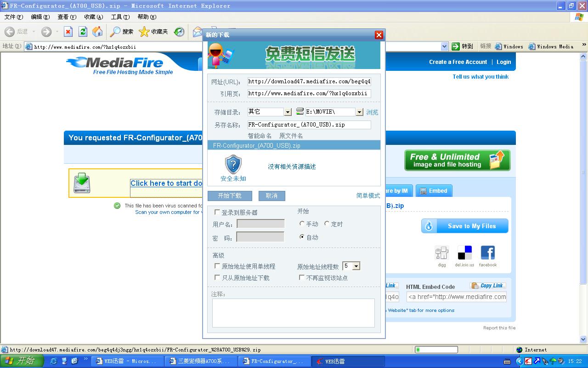Click the IE Home icon

[97, 31]
